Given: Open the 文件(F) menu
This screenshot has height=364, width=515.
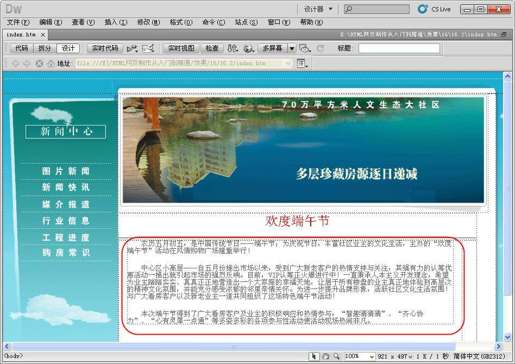Looking at the screenshot, I should pyautogui.click(x=18, y=22).
